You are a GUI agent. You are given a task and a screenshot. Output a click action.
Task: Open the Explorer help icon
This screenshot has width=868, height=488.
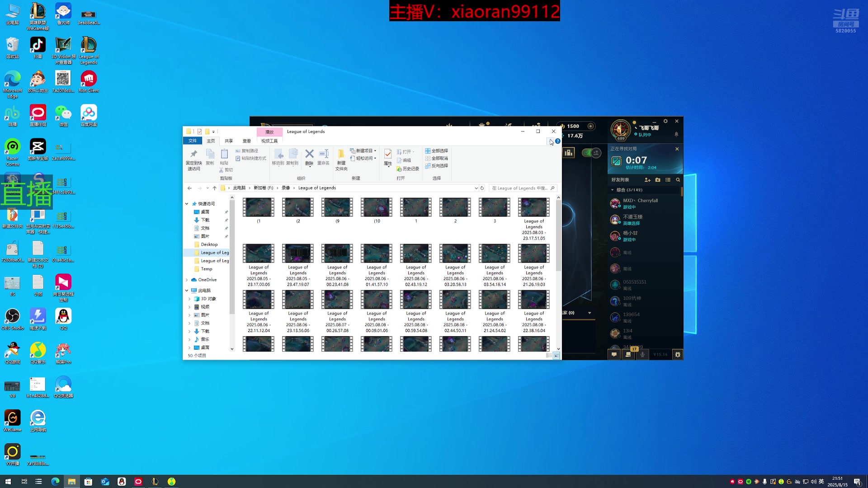click(558, 141)
